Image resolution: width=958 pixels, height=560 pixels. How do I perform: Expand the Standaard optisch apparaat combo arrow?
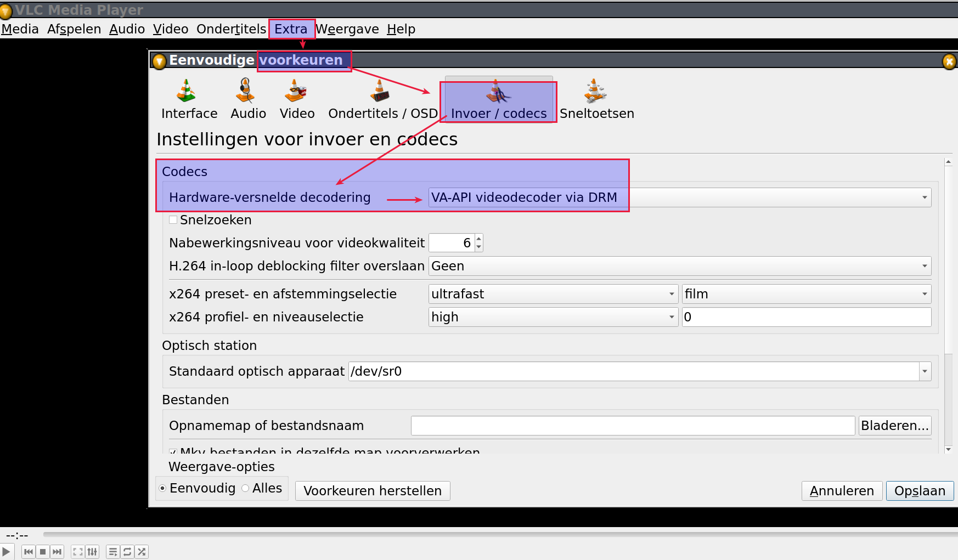pyautogui.click(x=925, y=371)
